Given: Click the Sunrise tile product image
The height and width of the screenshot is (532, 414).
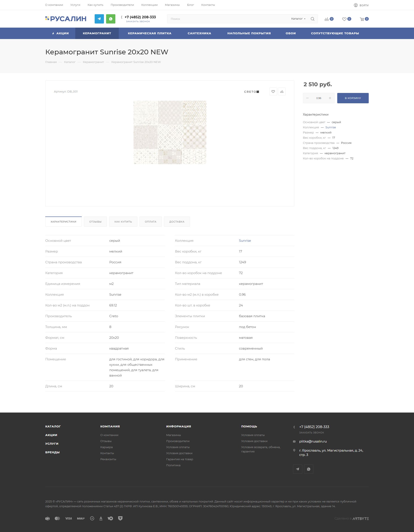Looking at the screenshot, I should click(170, 132).
